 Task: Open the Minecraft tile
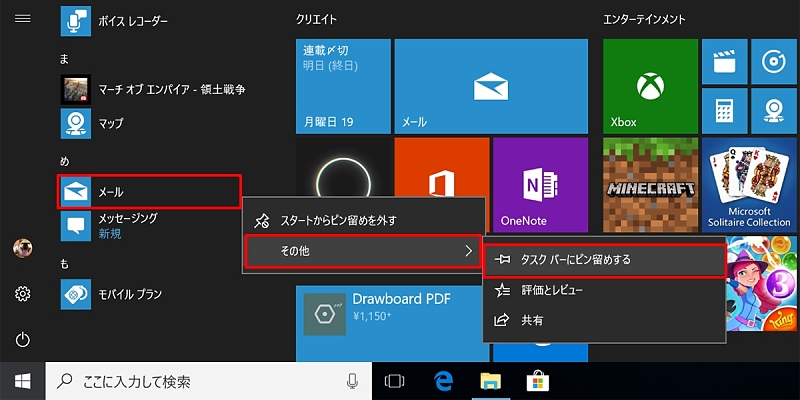[x=650, y=185]
